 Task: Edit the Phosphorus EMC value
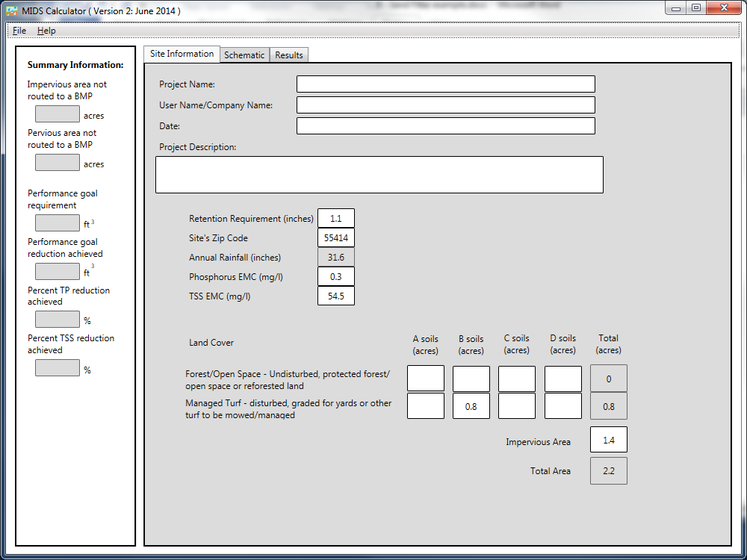pyautogui.click(x=335, y=276)
